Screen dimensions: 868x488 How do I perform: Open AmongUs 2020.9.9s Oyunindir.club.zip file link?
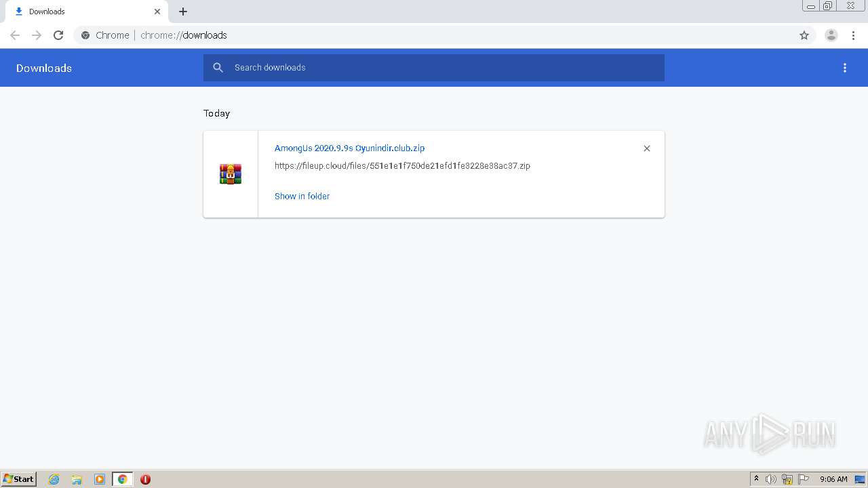[x=349, y=148]
